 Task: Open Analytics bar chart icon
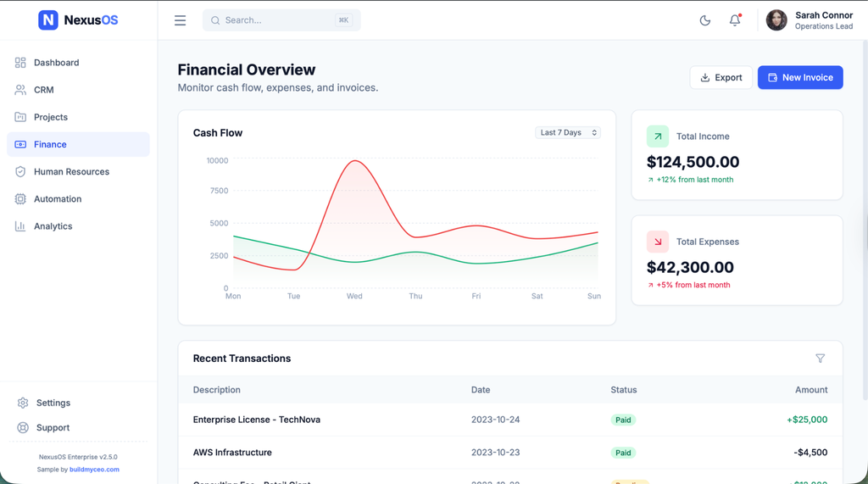pos(20,226)
